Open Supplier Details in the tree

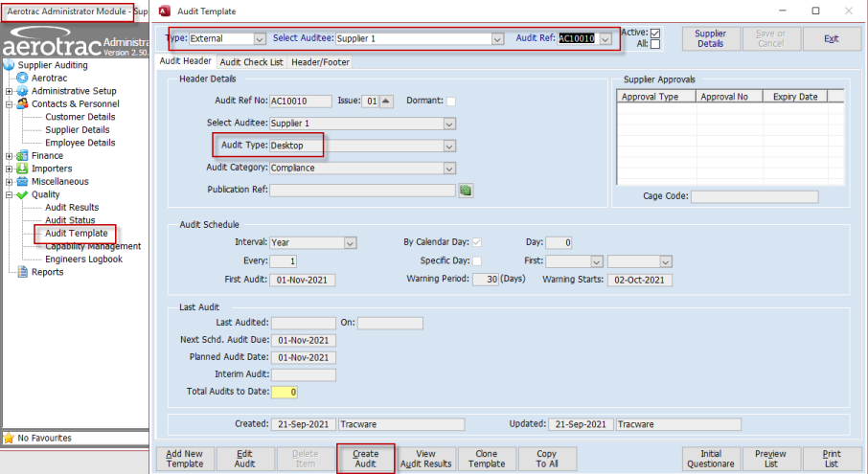78,130
